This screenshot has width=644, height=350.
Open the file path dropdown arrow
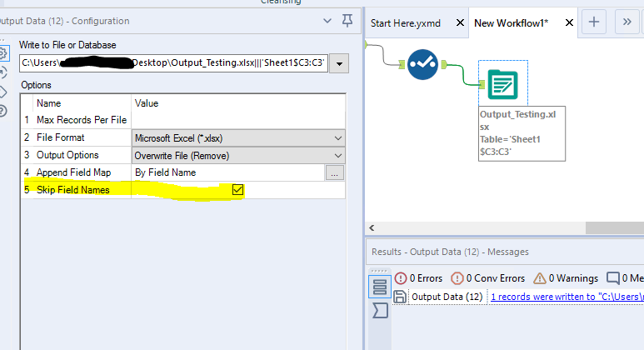[x=339, y=63]
